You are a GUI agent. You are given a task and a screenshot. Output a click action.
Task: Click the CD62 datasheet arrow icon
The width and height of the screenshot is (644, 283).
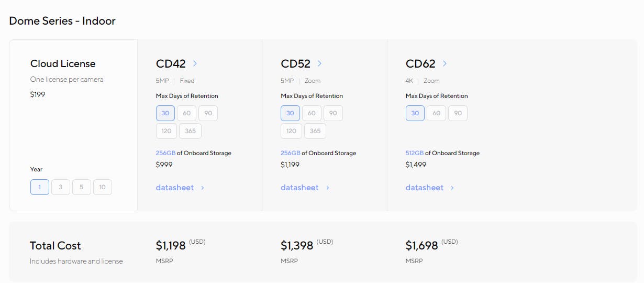click(x=452, y=188)
